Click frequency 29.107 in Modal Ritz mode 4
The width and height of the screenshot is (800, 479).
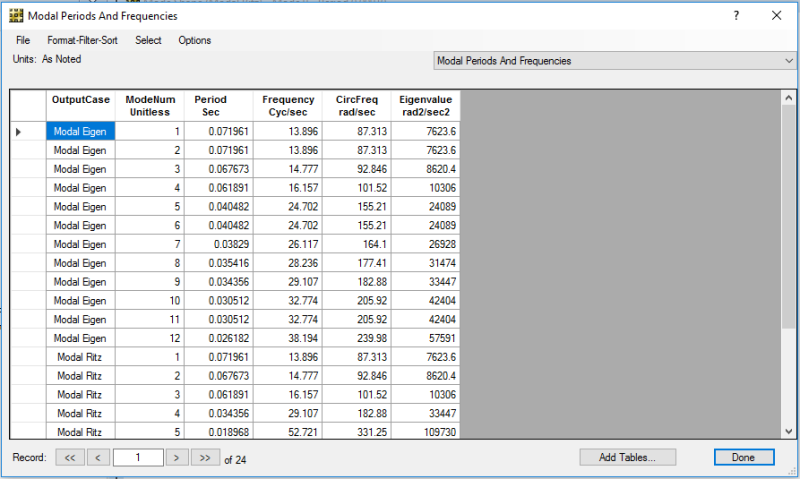click(288, 413)
